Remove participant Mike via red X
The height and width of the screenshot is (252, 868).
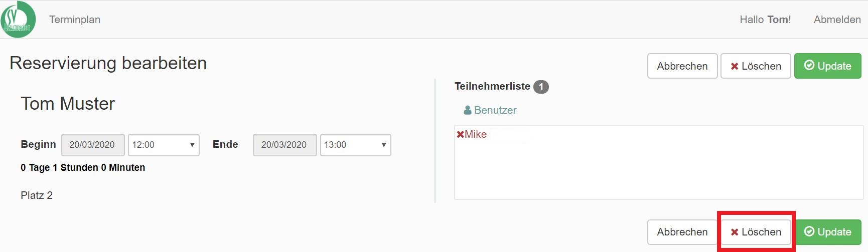pyautogui.click(x=460, y=134)
